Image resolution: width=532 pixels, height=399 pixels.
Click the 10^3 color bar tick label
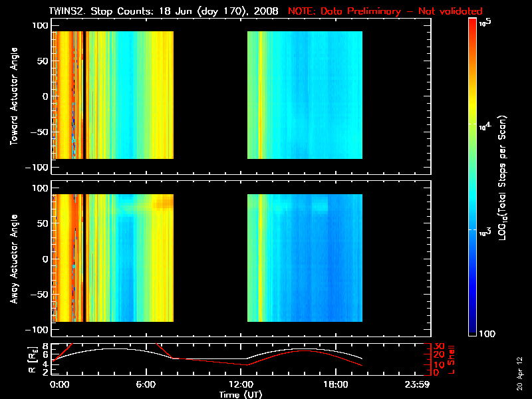tap(485, 229)
